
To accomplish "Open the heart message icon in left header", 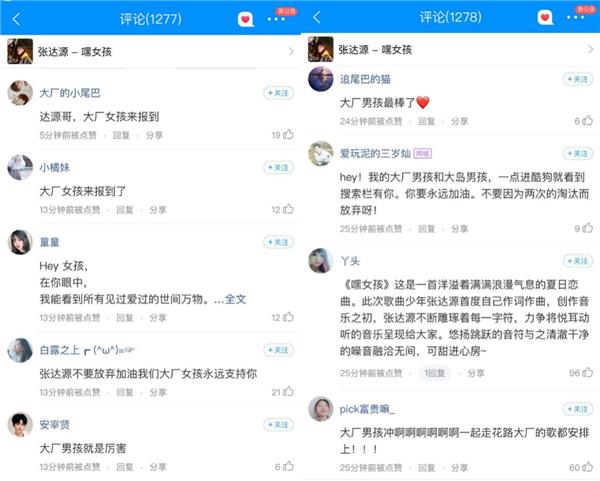I will click(x=246, y=19).
